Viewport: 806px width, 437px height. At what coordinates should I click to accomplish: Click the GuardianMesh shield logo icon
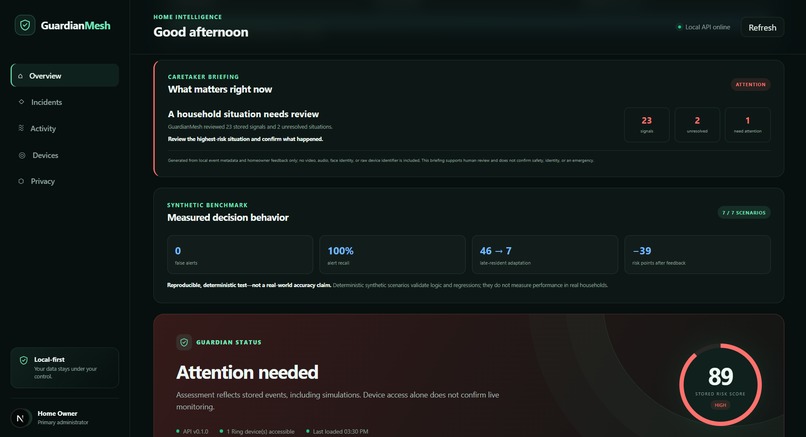[25, 25]
